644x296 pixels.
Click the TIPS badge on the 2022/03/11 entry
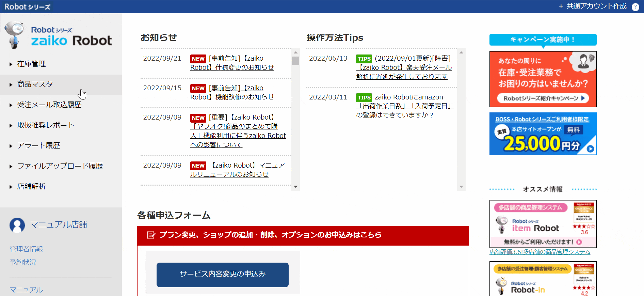(364, 97)
